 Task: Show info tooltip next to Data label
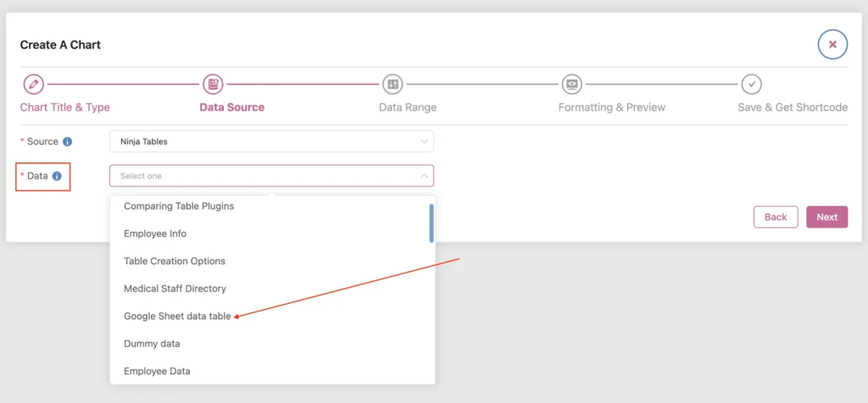pos(57,176)
